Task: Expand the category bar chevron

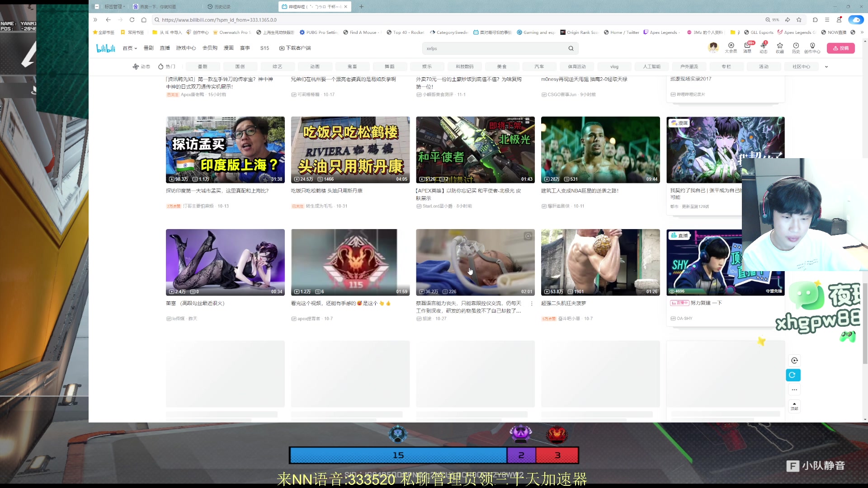Action: (826, 67)
